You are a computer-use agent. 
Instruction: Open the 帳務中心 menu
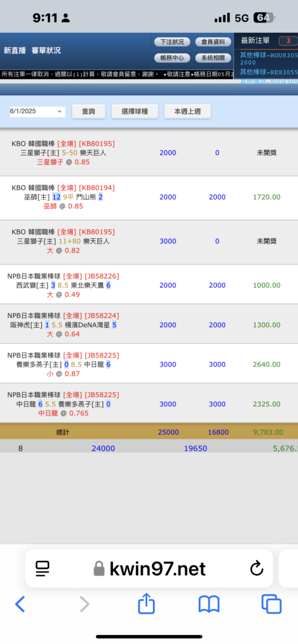tap(172, 58)
